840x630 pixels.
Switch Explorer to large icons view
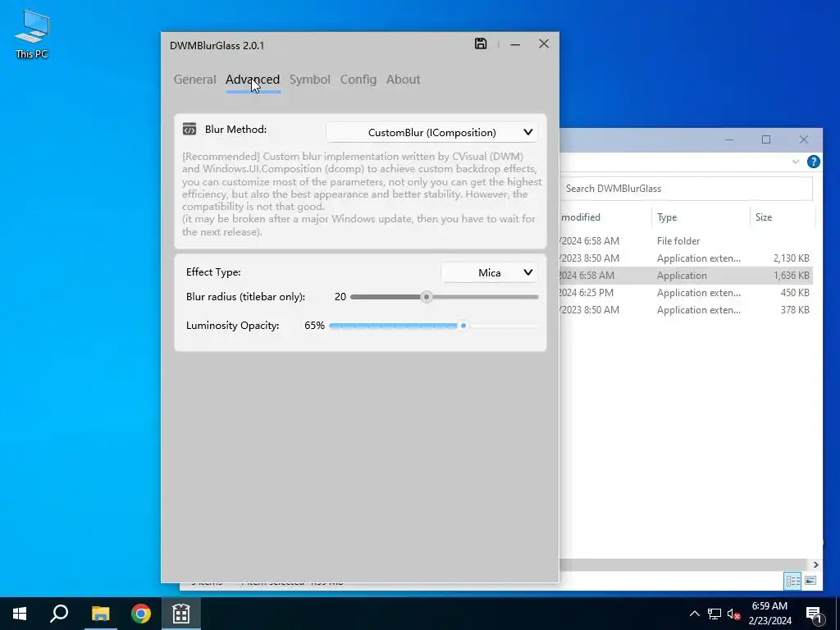tap(810, 581)
